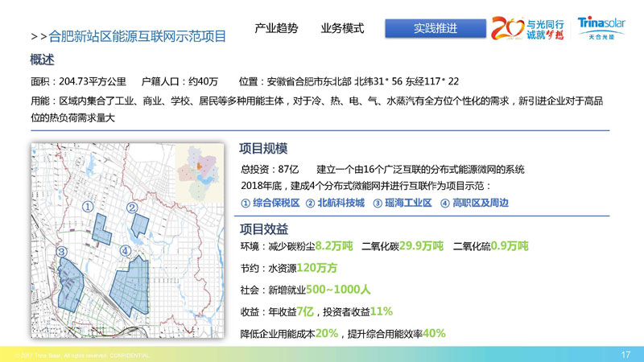Click the ① 综合保税区 label
The height and width of the screenshot is (362, 644).
(x=270, y=203)
